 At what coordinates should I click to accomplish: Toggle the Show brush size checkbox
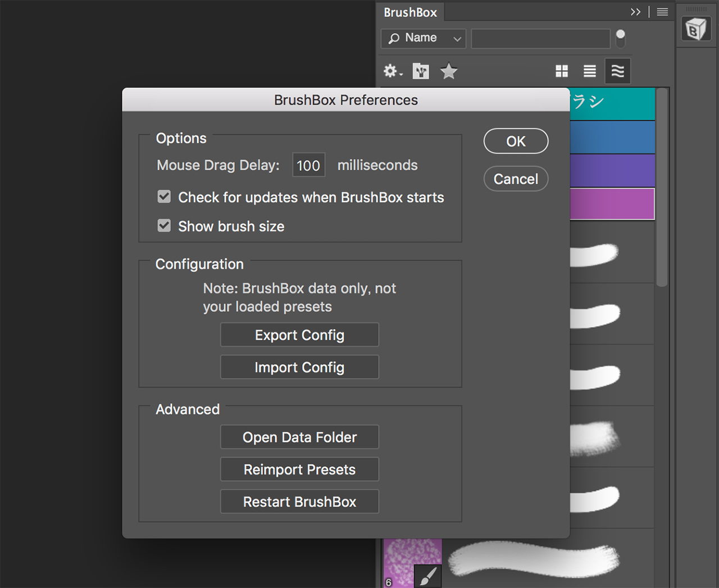pos(164,226)
